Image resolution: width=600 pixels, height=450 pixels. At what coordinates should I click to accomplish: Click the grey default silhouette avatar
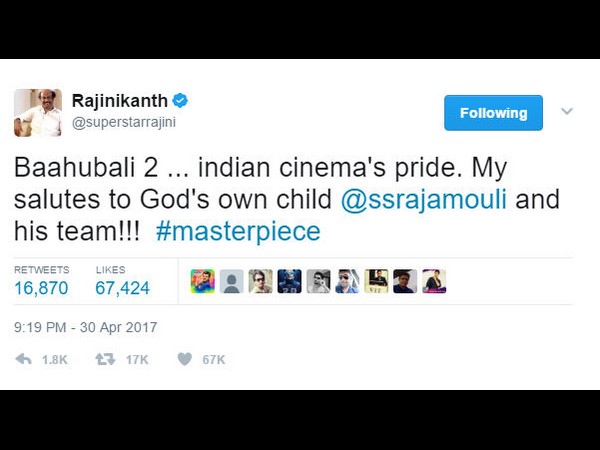232,281
